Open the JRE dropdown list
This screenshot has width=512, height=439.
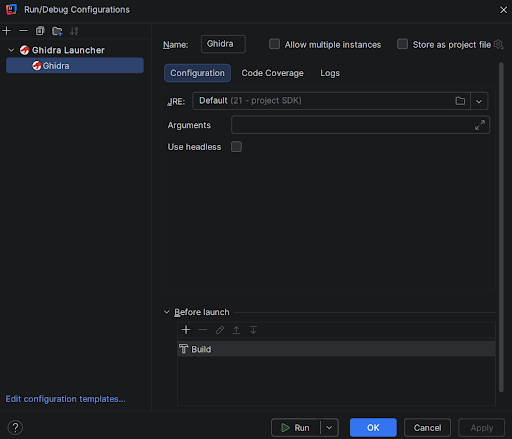point(479,101)
